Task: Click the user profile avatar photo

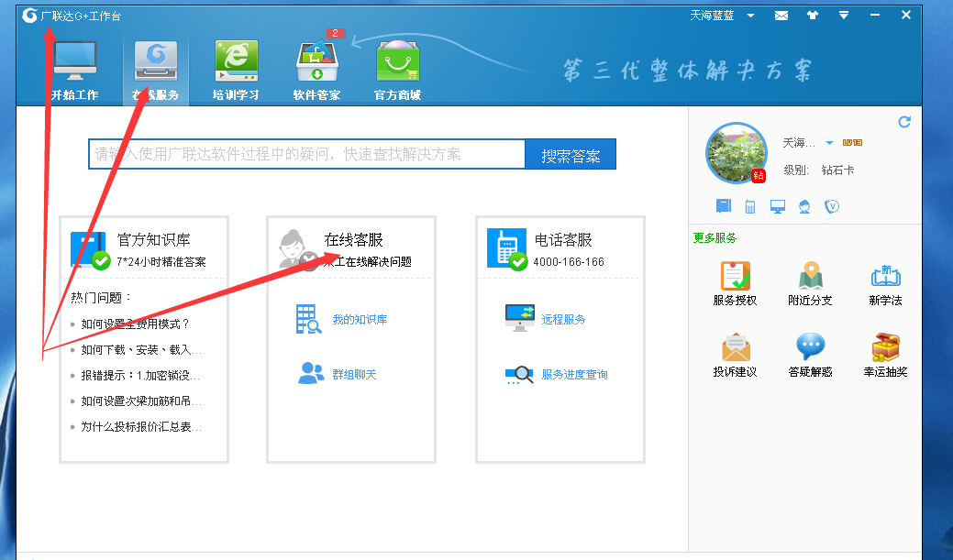Action: (736, 153)
